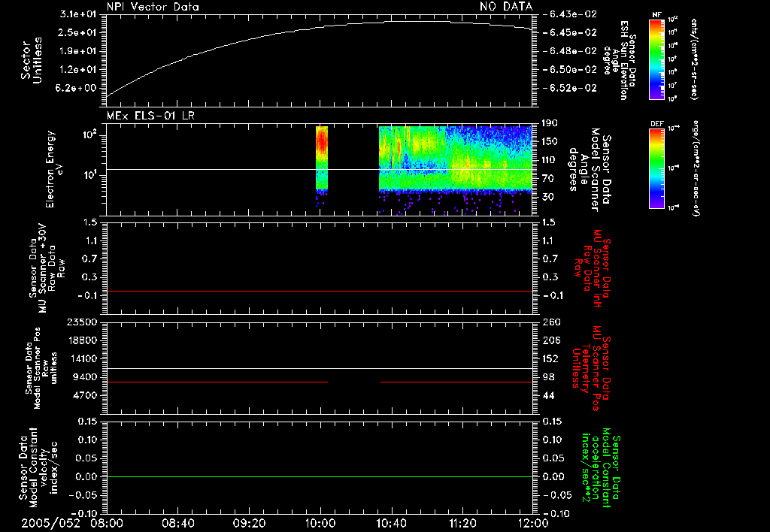Click the '4700' scanner position value
This screenshot has width=770, height=532.
(85, 395)
